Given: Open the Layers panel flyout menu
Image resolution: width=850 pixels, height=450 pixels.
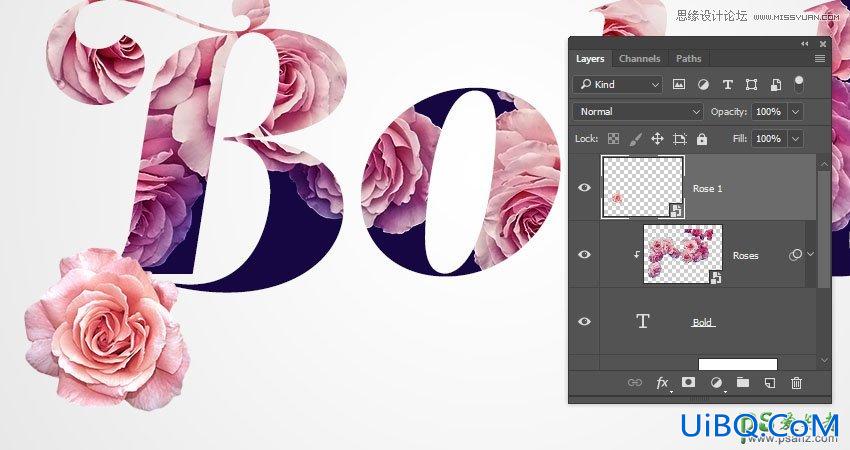Looking at the screenshot, I should tap(820, 59).
